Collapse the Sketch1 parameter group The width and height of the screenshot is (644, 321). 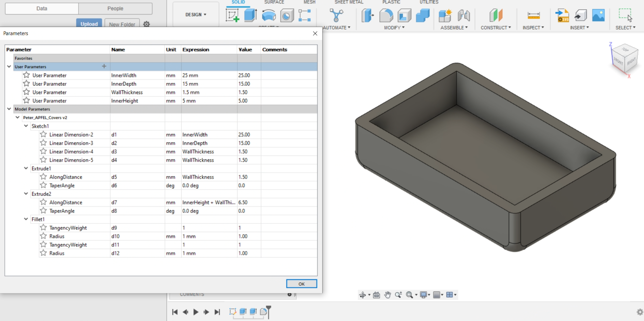click(26, 126)
